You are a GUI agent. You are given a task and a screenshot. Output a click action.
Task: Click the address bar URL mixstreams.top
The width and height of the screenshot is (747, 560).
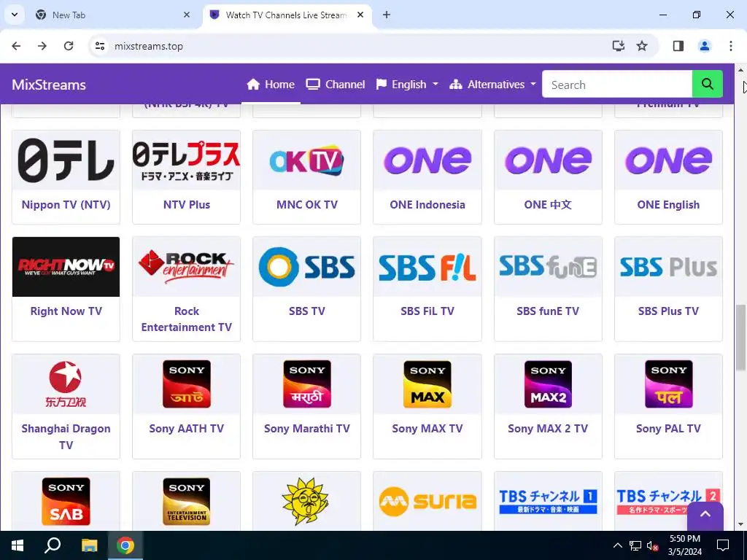coord(149,46)
